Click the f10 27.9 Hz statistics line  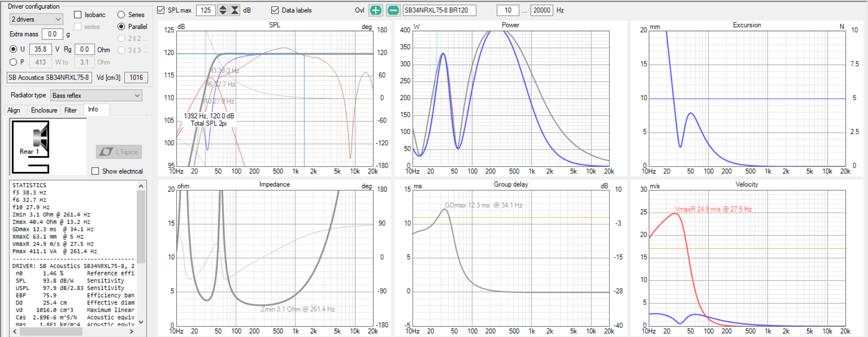coord(31,207)
